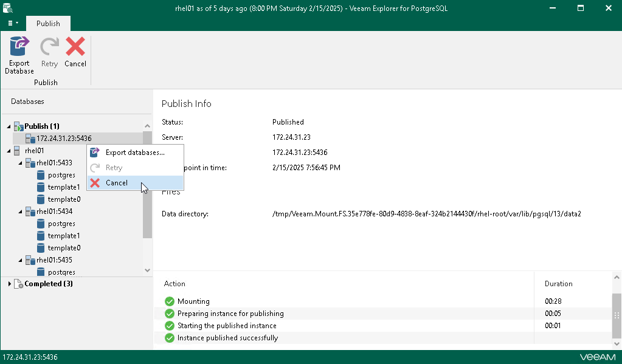The image size is (622, 364).
Task: Select the rhel01:5435 instance
Action: click(x=54, y=260)
